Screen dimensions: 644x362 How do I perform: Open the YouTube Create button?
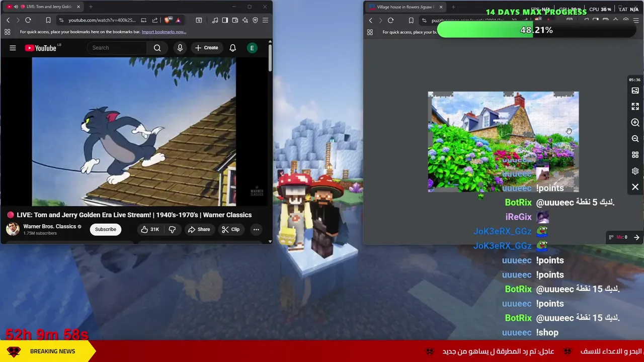pyautogui.click(x=206, y=48)
